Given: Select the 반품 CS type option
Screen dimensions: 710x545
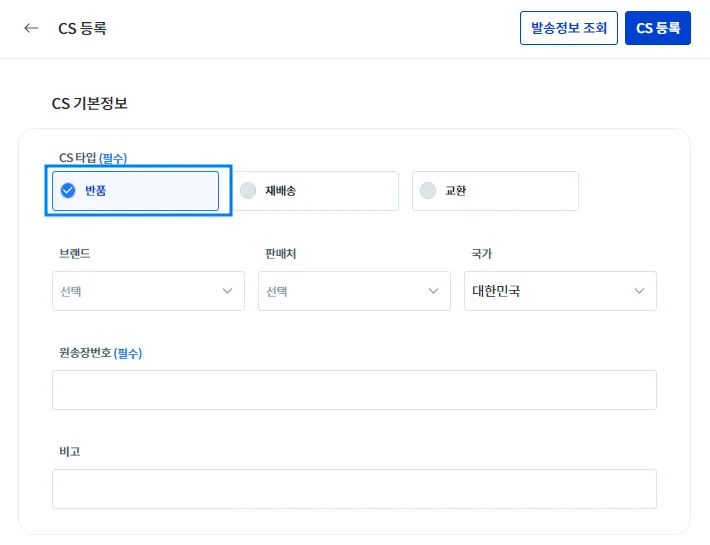Looking at the screenshot, I should [135, 190].
